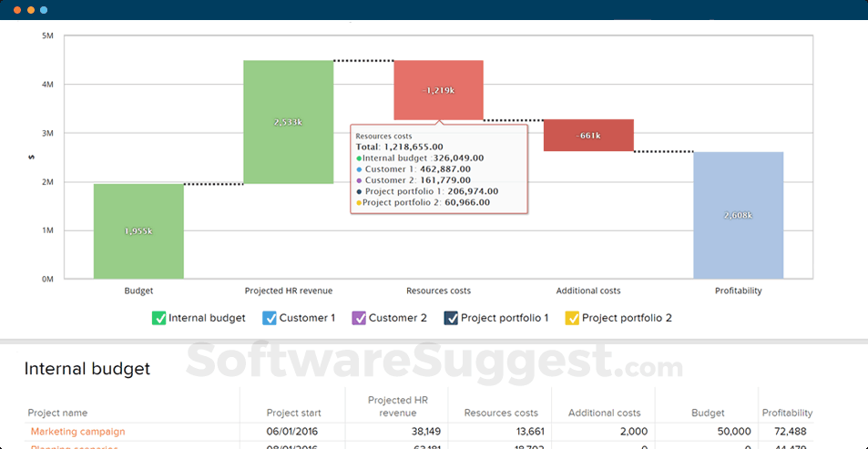Select the Additional costs bar -661k

pos(588,135)
